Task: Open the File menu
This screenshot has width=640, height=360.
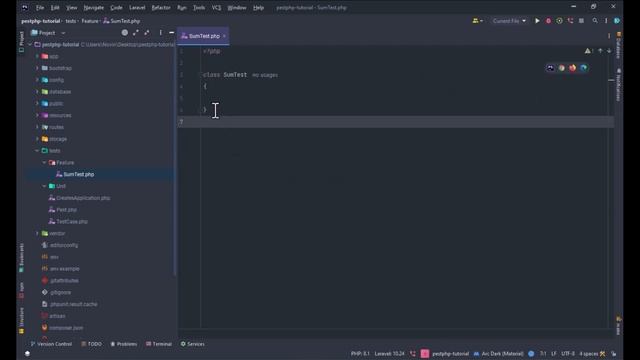Action: [x=40, y=7]
